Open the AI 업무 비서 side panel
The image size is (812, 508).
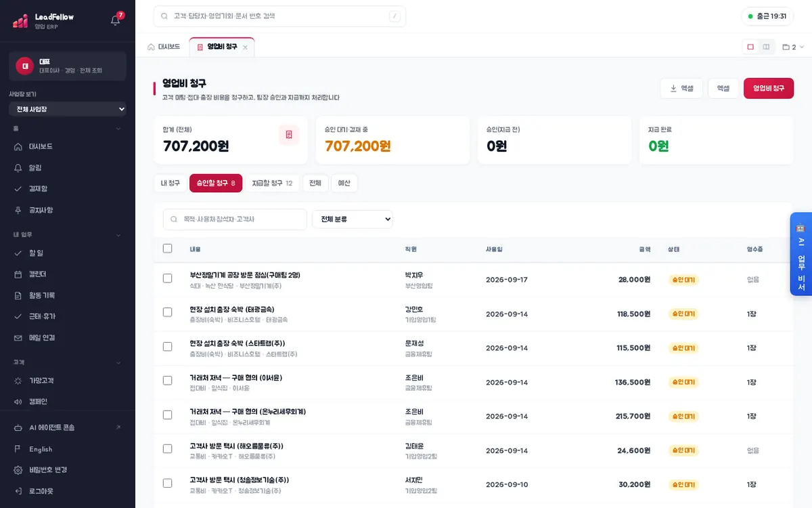800,254
